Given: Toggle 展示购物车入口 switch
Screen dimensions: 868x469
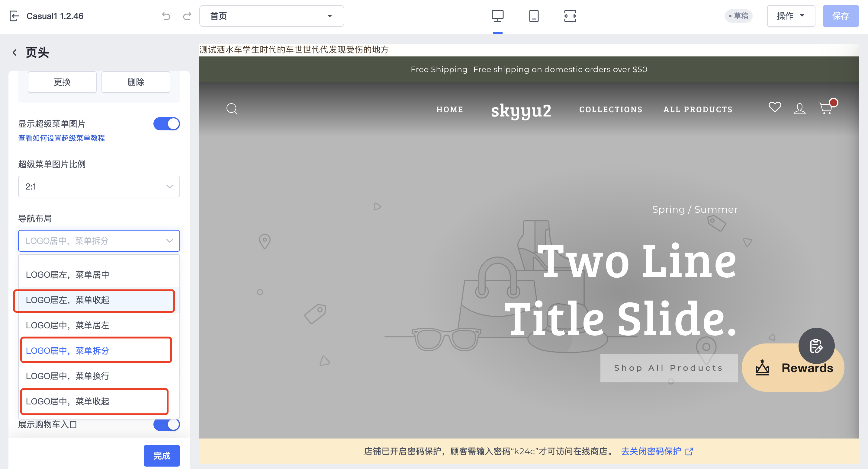Looking at the screenshot, I should pos(166,424).
